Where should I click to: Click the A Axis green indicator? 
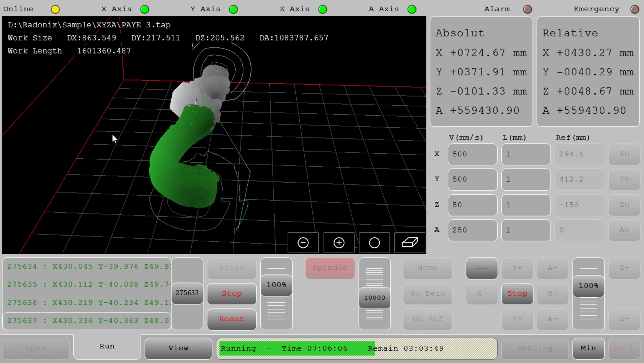[412, 9]
